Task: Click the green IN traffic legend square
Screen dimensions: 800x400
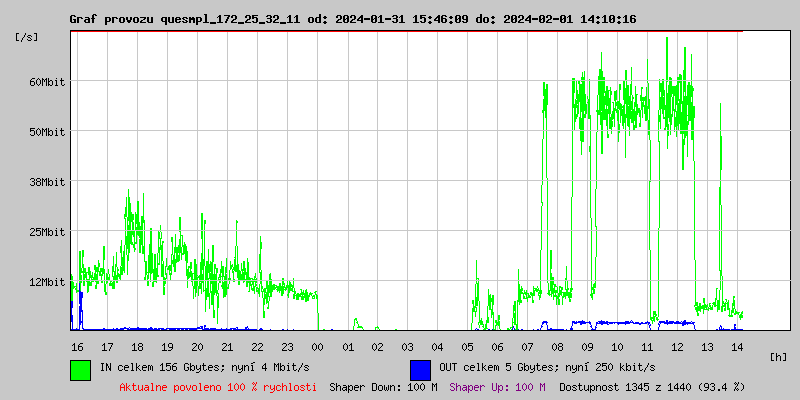Action: click(80, 369)
